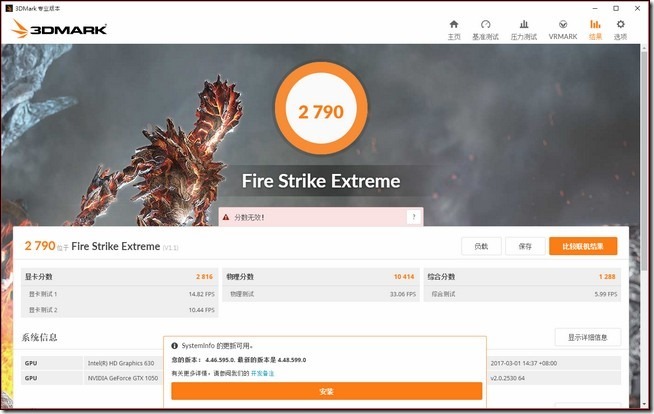Click the 显示详细信息 button
The image size is (654, 414).
tap(587, 337)
